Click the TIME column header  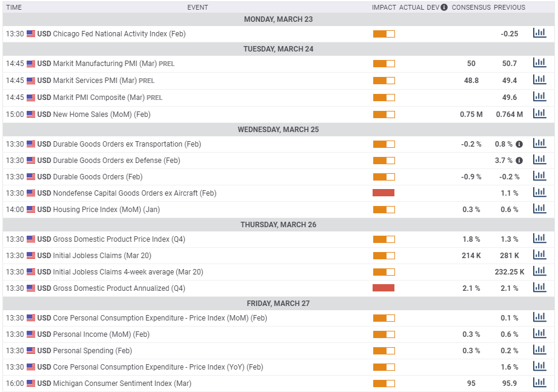pyautogui.click(x=14, y=7)
